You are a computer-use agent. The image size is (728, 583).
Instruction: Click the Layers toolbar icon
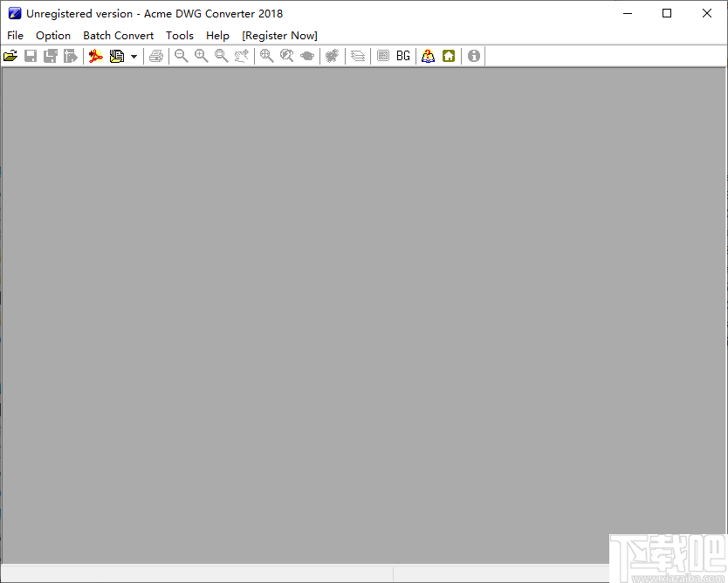click(x=357, y=55)
